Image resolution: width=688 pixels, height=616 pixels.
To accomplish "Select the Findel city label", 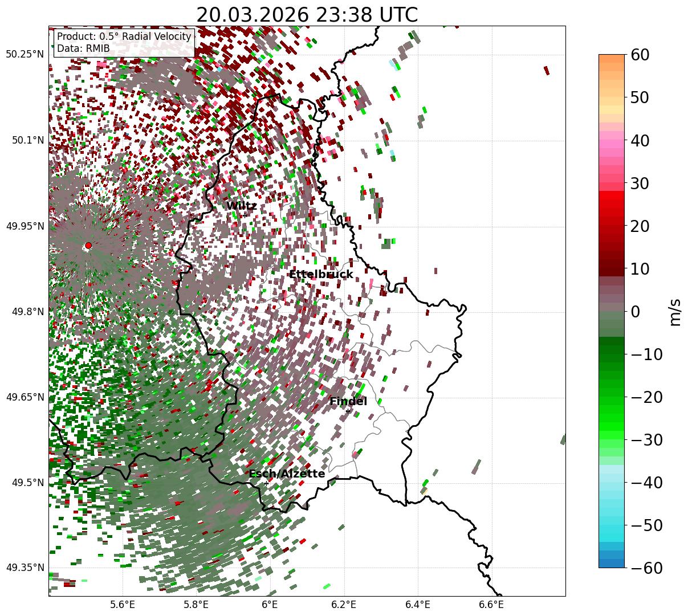I will (348, 402).
